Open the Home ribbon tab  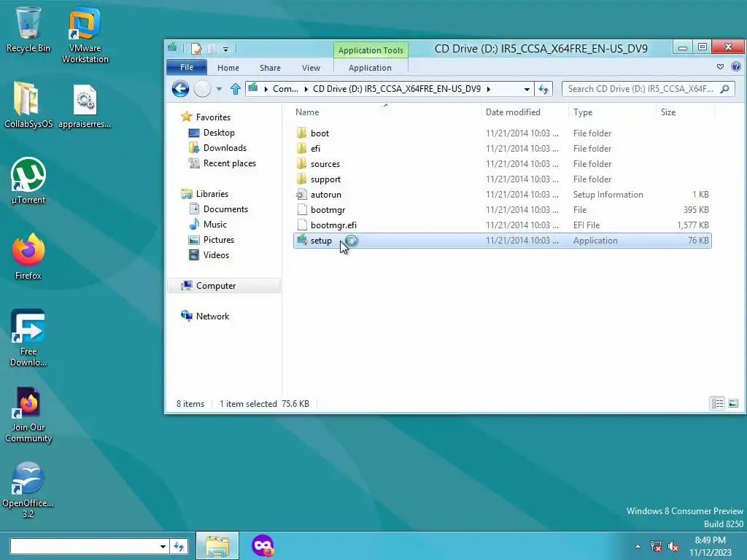pyautogui.click(x=228, y=68)
